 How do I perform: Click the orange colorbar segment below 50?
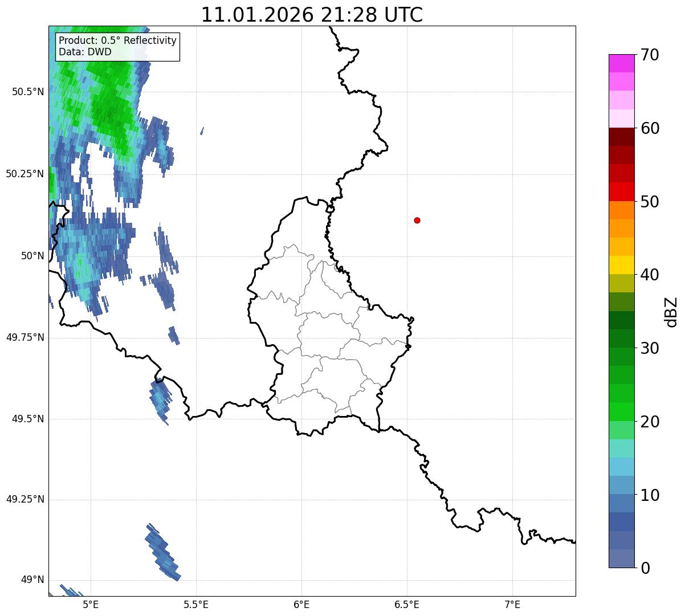click(x=621, y=210)
